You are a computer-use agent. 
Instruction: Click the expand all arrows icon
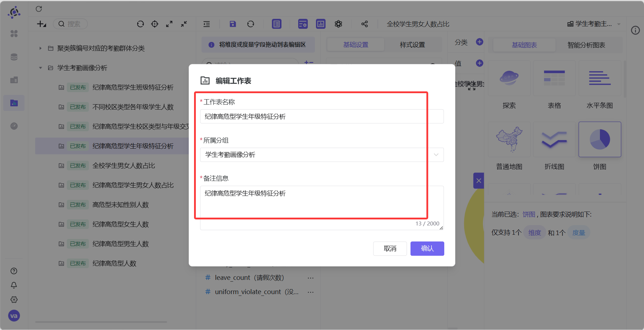point(169,24)
